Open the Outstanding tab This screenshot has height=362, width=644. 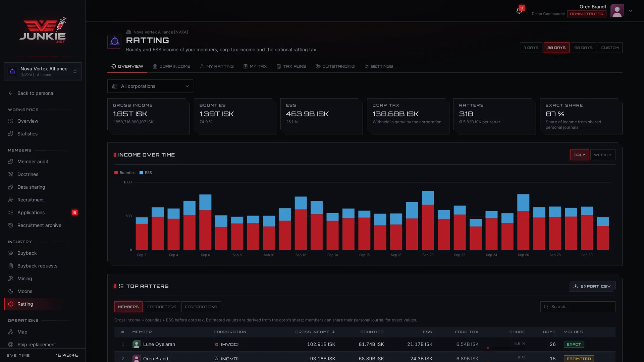(x=335, y=66)
